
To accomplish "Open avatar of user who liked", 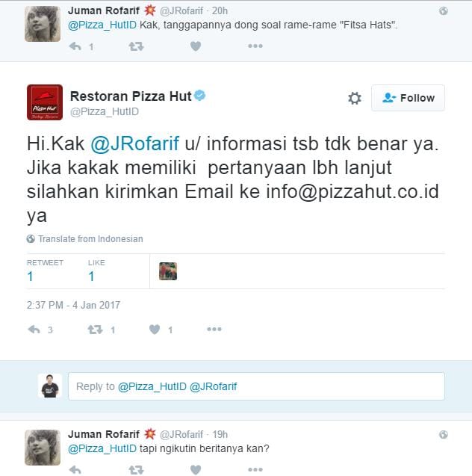I will tap(168, 271).
